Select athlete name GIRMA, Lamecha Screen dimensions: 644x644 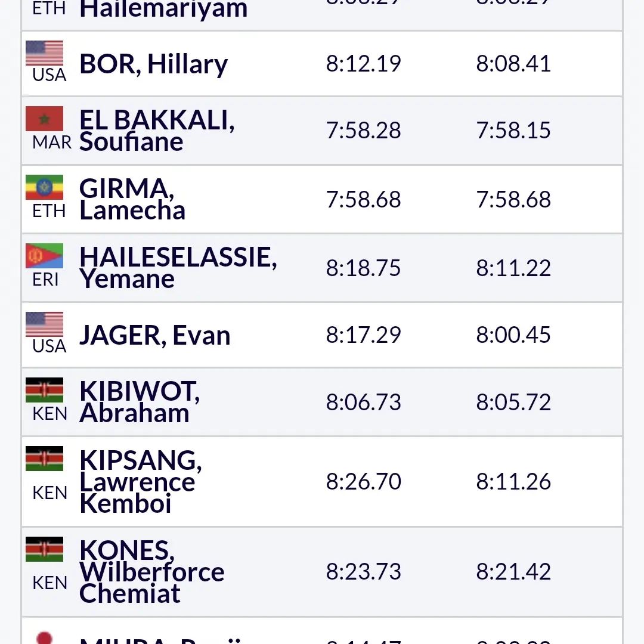[132, 199]
